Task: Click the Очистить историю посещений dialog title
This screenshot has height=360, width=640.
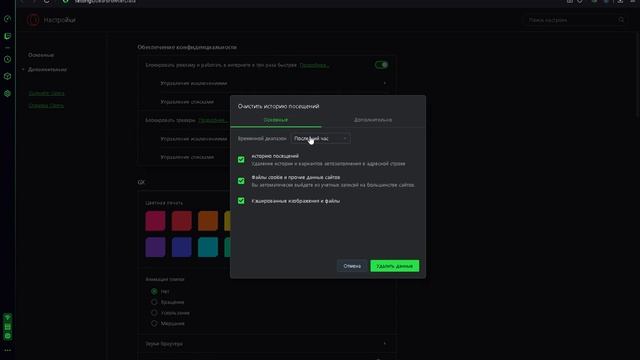Action: pos(278,107)
